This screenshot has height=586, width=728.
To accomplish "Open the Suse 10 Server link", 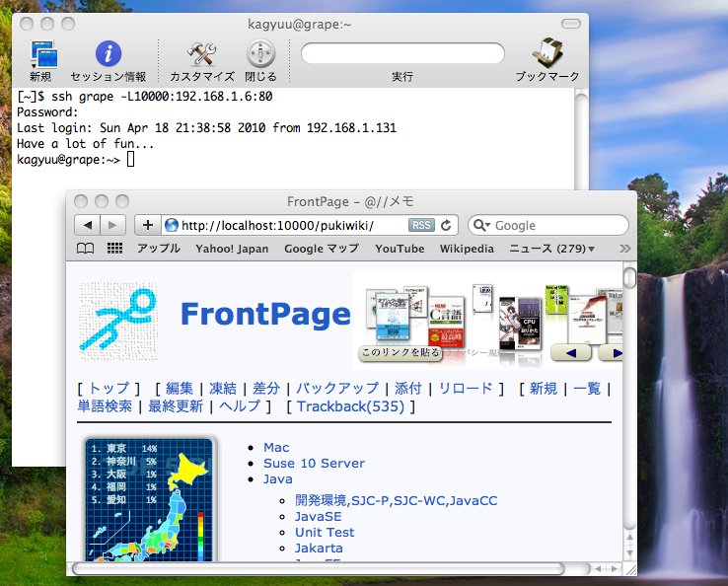I will pos(314,463).
